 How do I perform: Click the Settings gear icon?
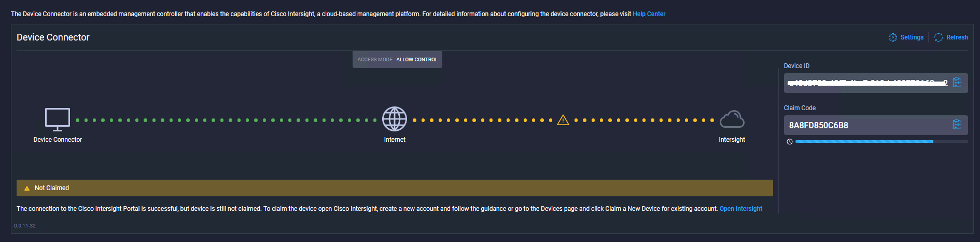892,37
